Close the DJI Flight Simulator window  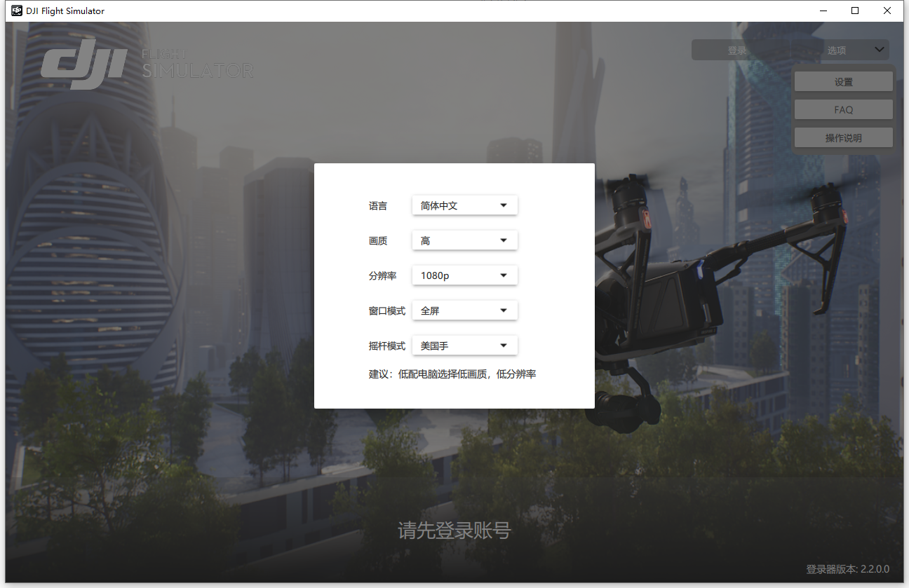tap(887, 11)
